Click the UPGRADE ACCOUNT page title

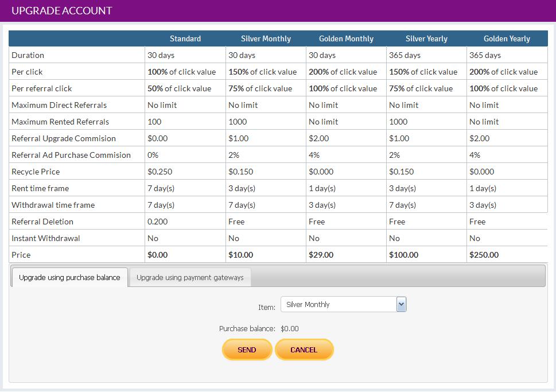(x=62, y=11)
